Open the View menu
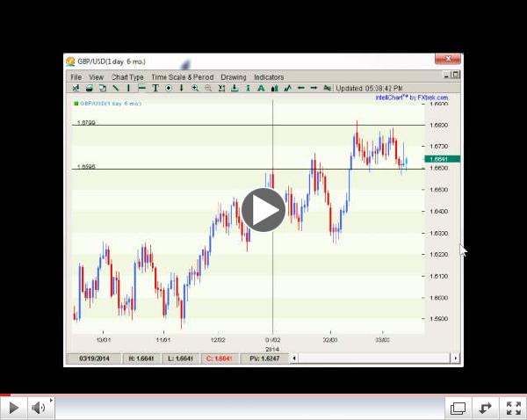 (96, 77)
